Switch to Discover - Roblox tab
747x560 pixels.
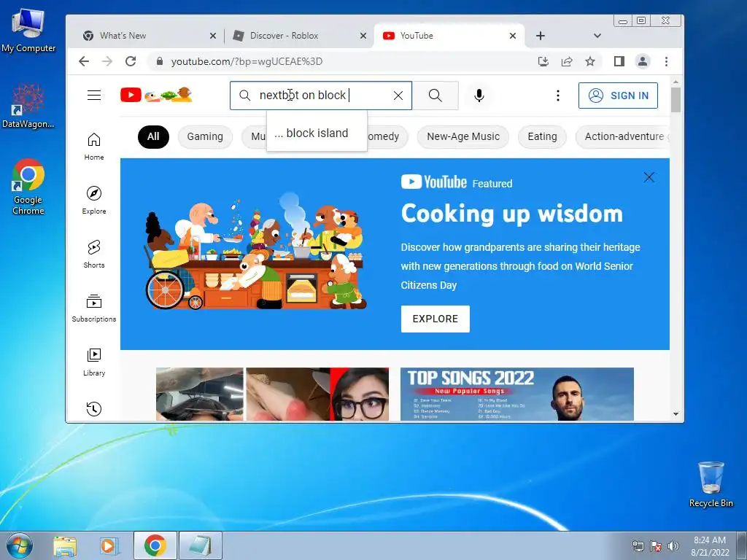298,36
